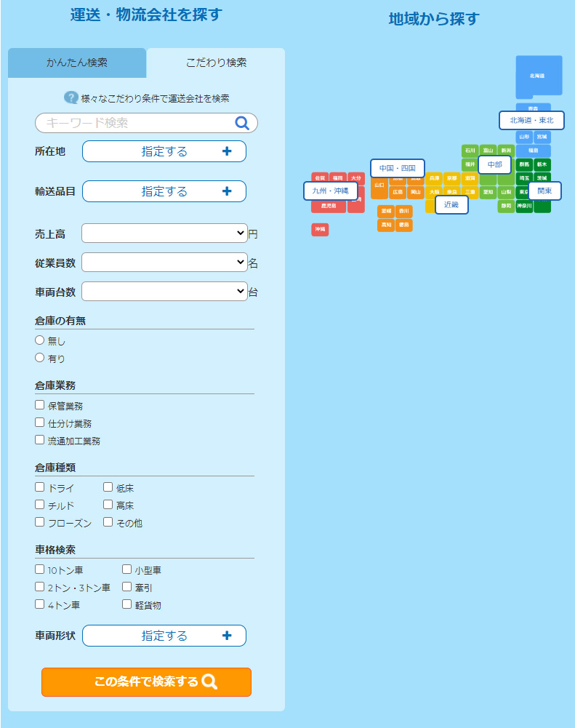Click the 埼玉 map tile

coord(524,178)
